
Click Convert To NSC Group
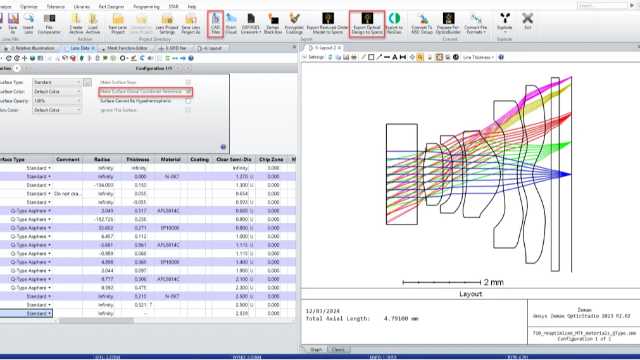click(422, 23)
